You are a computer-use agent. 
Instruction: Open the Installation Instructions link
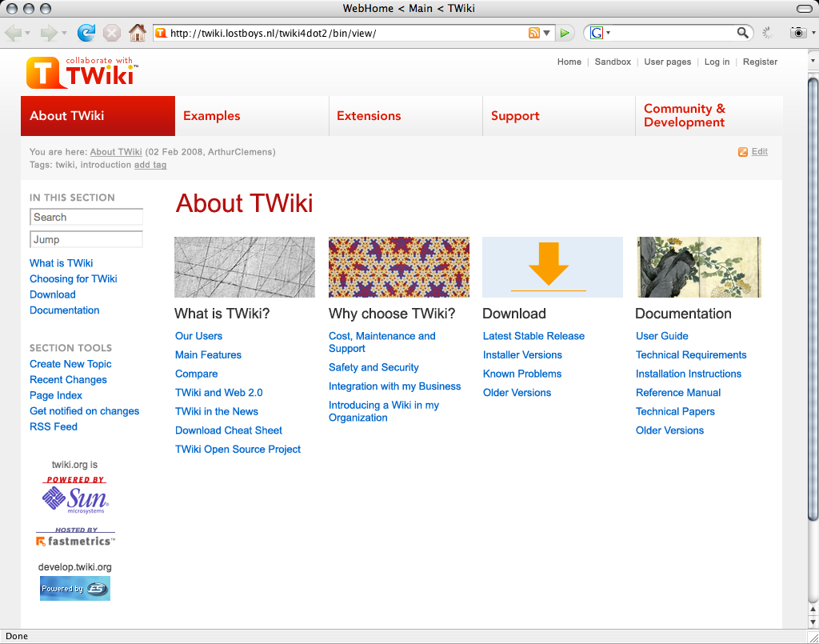[688, 374]
